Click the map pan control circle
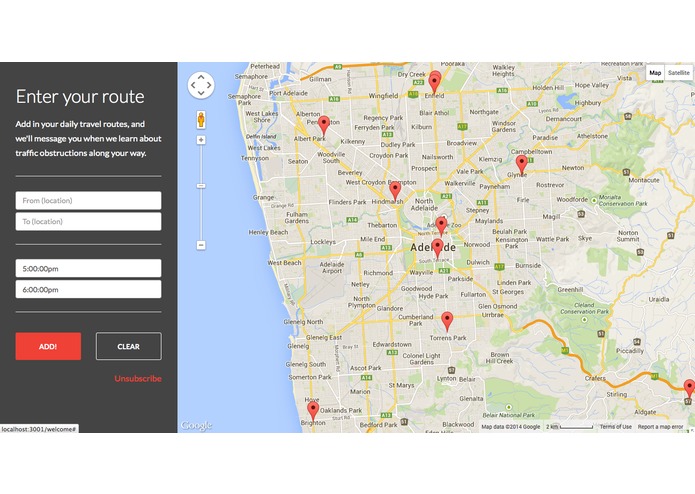 pos(201,85)
